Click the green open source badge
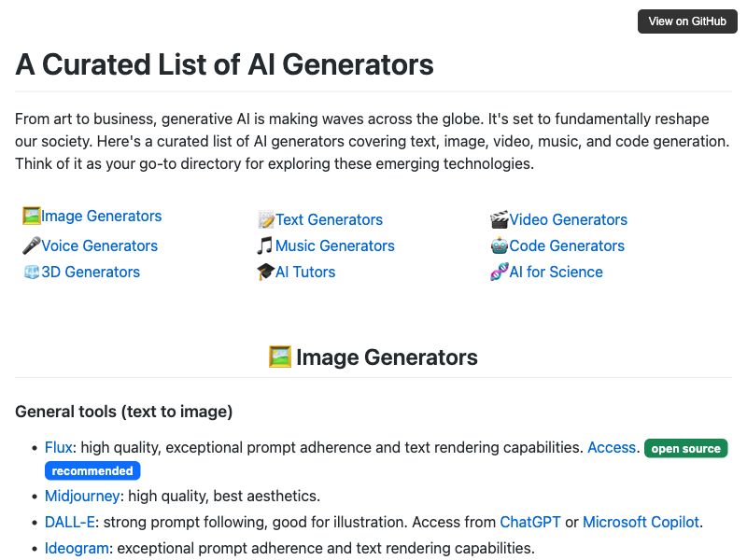This screenshot has height=560, width=747. tap(686, 449)
